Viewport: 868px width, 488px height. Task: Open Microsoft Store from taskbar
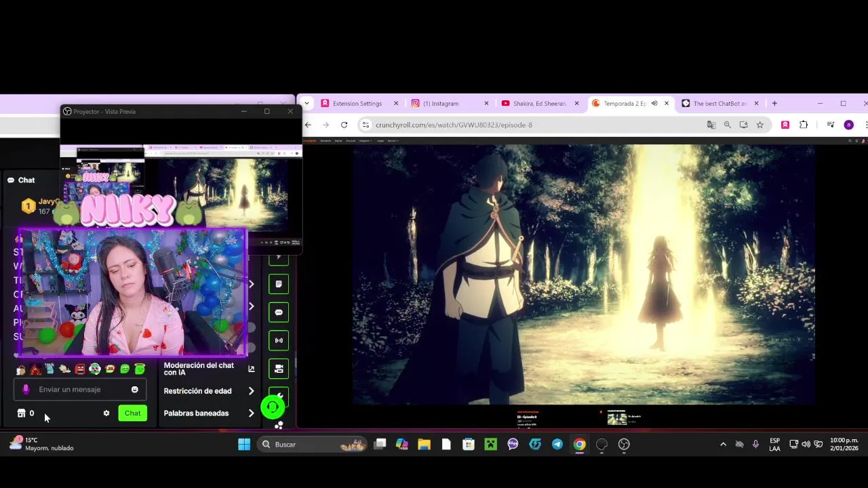tap(469, 445)
